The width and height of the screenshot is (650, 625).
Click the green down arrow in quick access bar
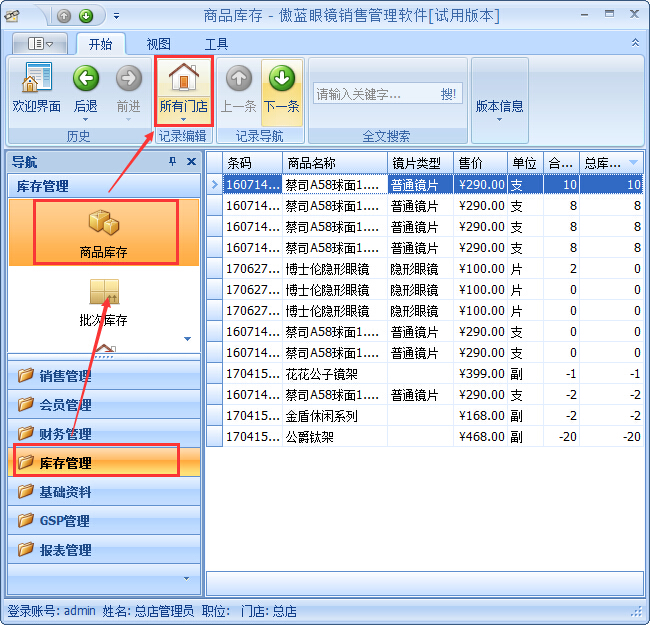tap(86, 16)
